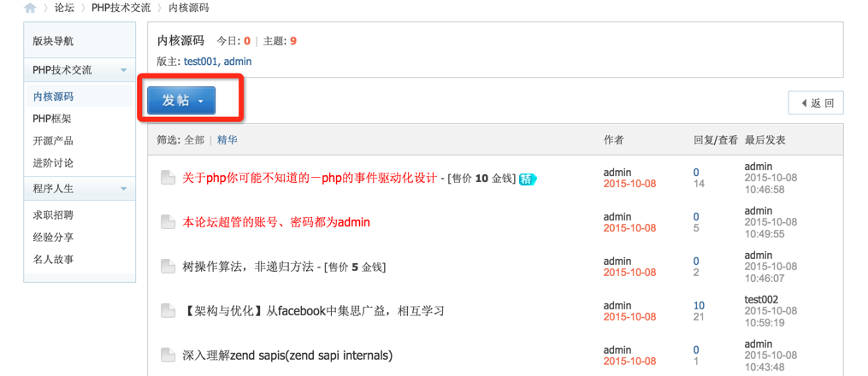The image size is (868, 376).
Task: Click thread icon beside 深入理解zend sapis post
Action: click(x=168, y=355)
